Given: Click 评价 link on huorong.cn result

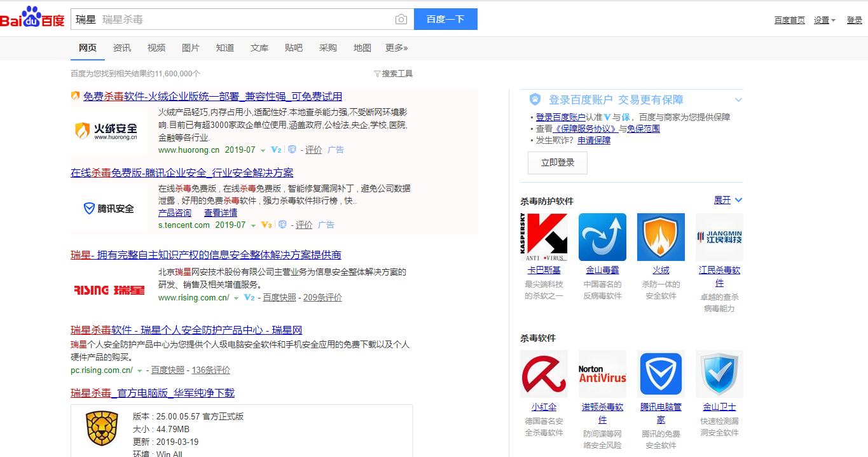Looking at the screenshot, I should click(313, 150).
